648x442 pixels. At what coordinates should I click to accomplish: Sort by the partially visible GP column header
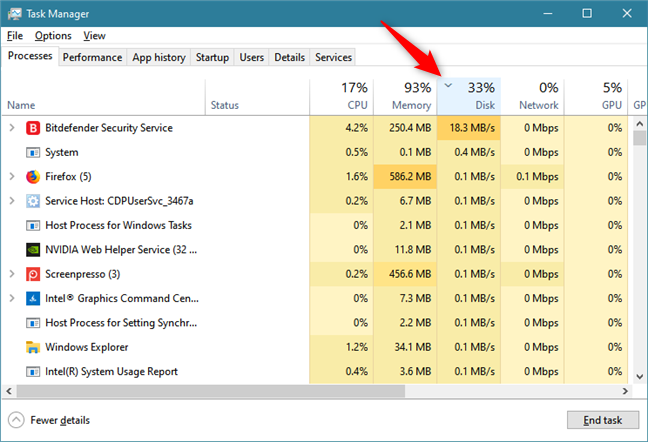(x=638, y=97)
